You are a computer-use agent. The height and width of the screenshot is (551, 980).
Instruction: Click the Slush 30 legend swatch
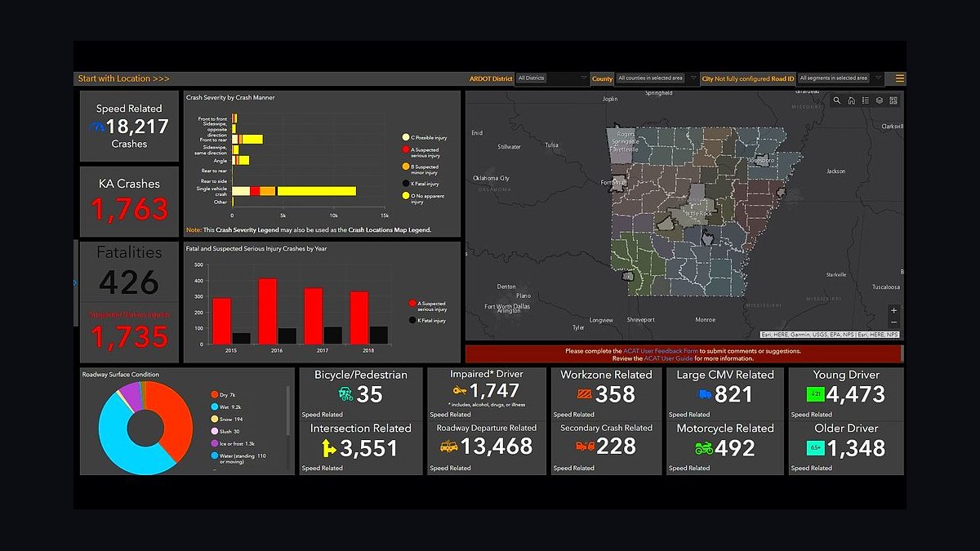pyautogui.click(x=214, y=431)
